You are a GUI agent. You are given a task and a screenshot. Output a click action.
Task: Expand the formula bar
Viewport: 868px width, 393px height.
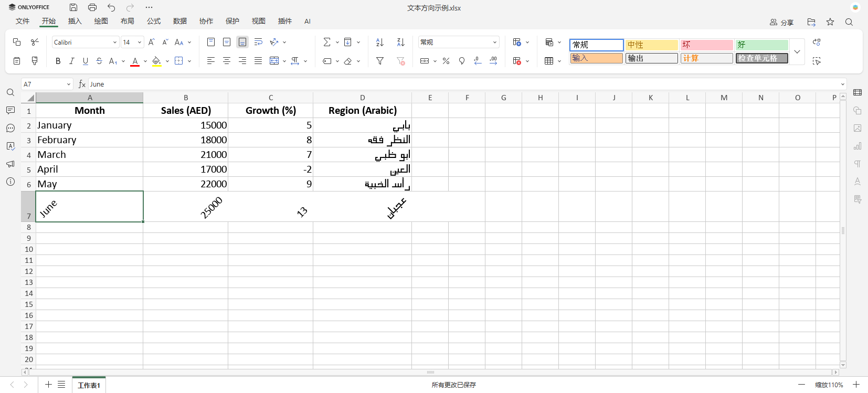click(x=843, y=84)
